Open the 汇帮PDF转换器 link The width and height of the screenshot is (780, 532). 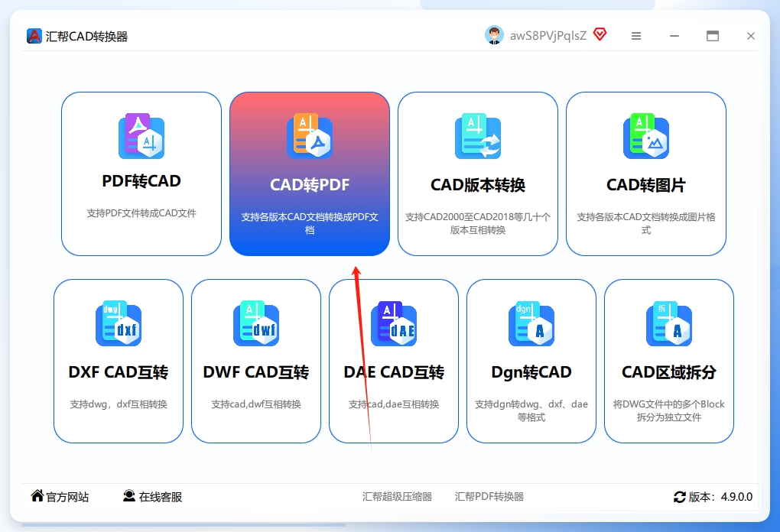489,496
